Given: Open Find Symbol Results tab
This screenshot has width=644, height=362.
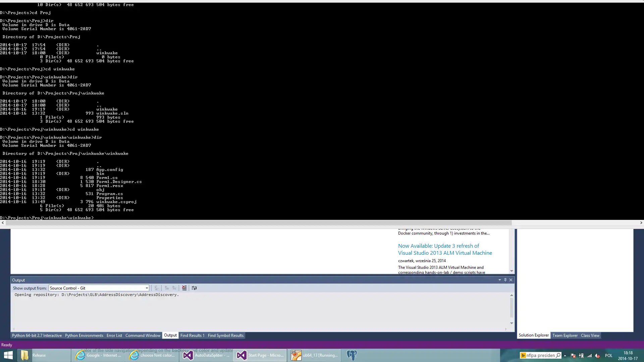Looking at the screenshot, I should click(x=226, y=336).
